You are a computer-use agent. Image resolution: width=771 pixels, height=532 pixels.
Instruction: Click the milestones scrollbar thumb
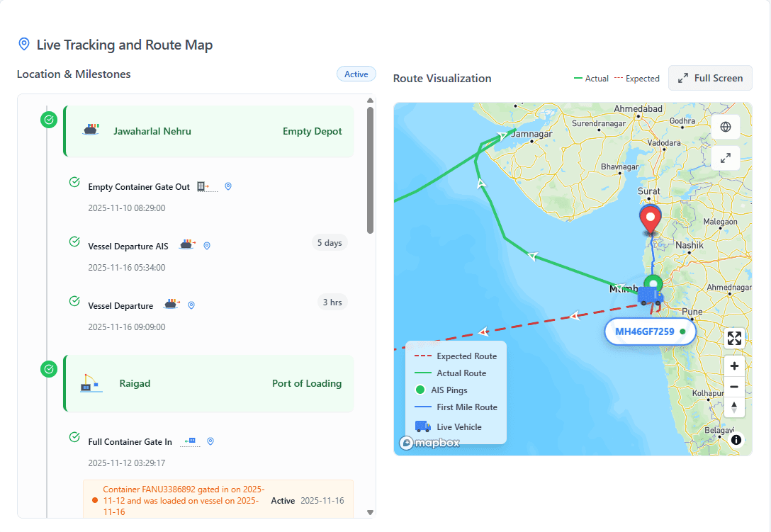point(370,170)
